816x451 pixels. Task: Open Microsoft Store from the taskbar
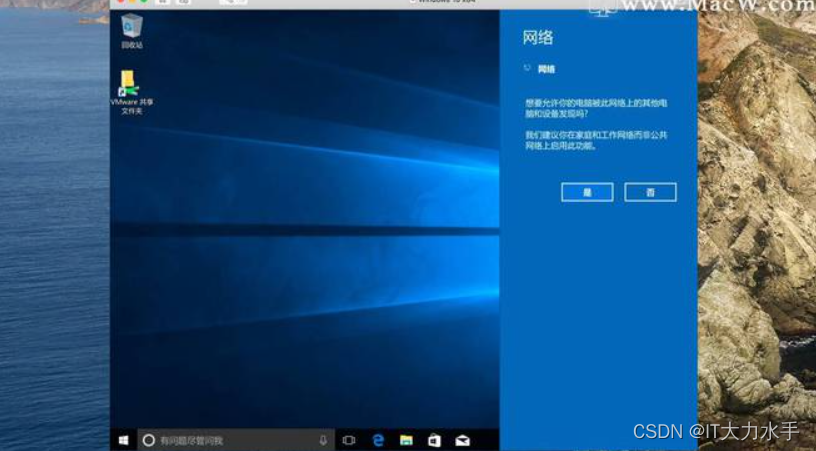tap(434, 441)
